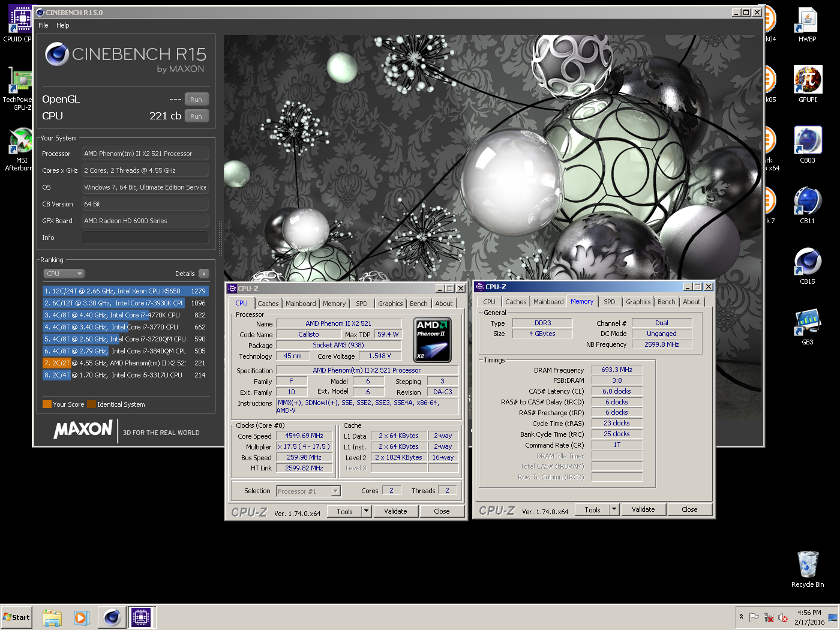This screenshot has height=630, width=840.
Task: Click the media player taskbar icon
Action: click(82, 617)
